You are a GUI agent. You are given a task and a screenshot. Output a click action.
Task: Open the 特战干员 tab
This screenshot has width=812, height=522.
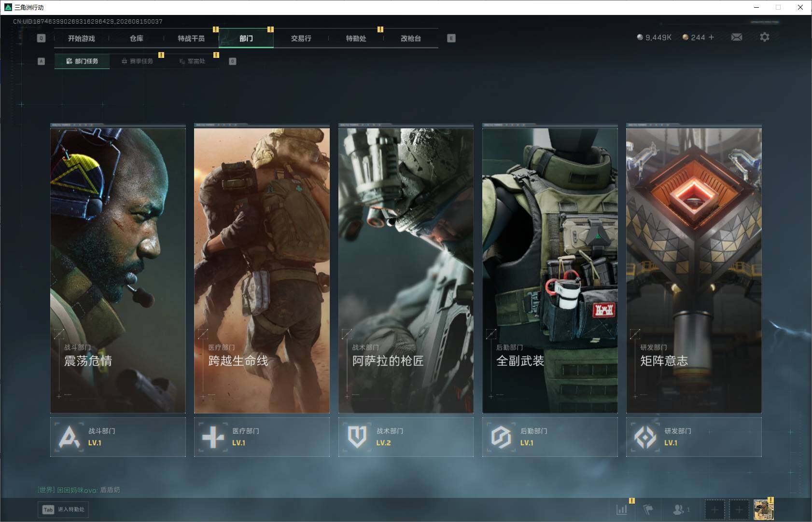click(x=191, y=38)
